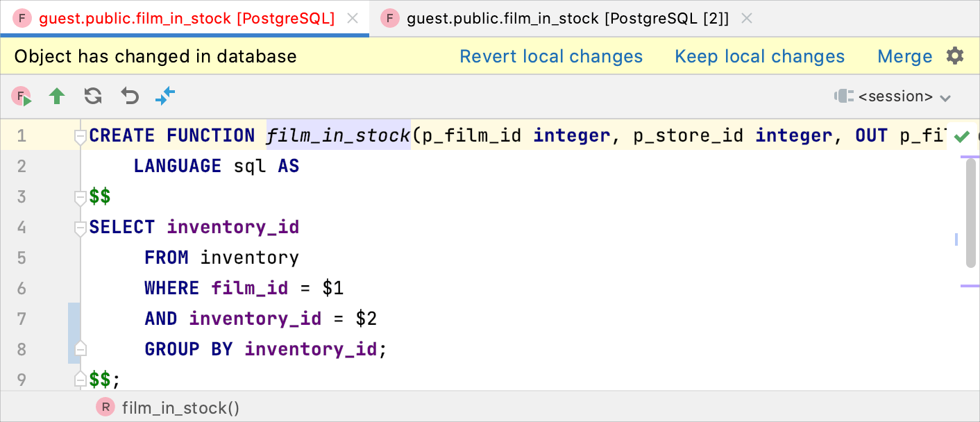The height and width of the screenshot is (422, 980).
Task: Roll back edits with the undo arrow icon
Action: 129,96
